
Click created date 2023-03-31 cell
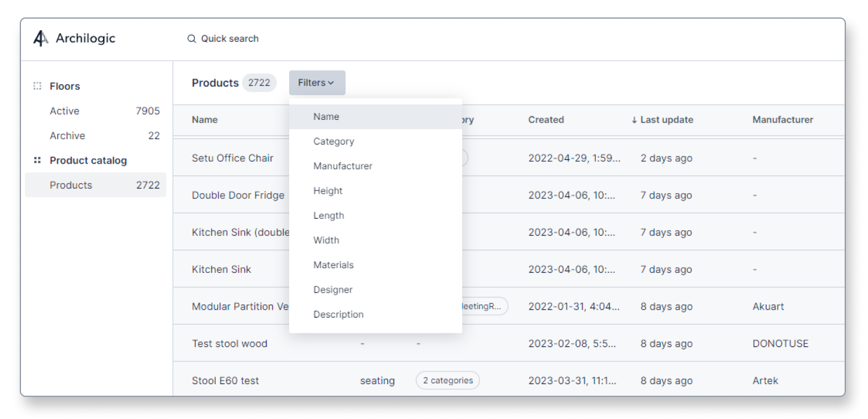click(572, 381)
